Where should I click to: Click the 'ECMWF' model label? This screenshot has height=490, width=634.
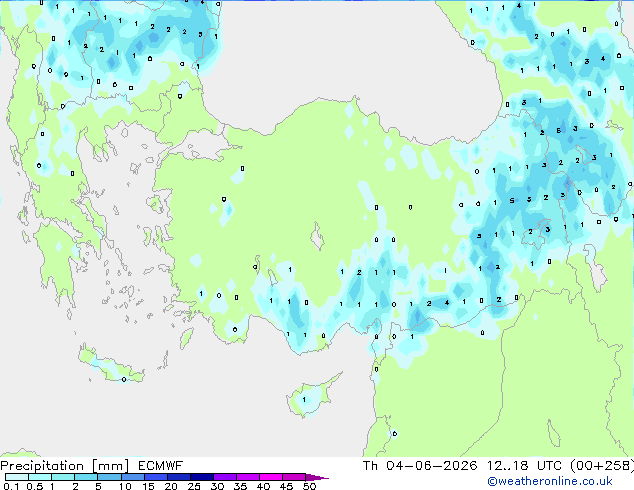(161, 466)
